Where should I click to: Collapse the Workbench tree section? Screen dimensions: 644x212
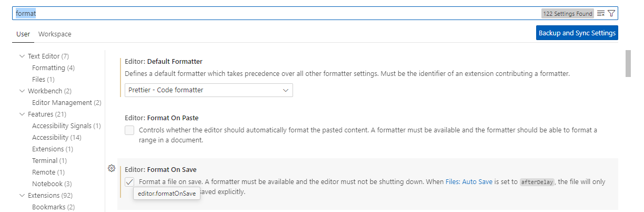pos(22,91)
